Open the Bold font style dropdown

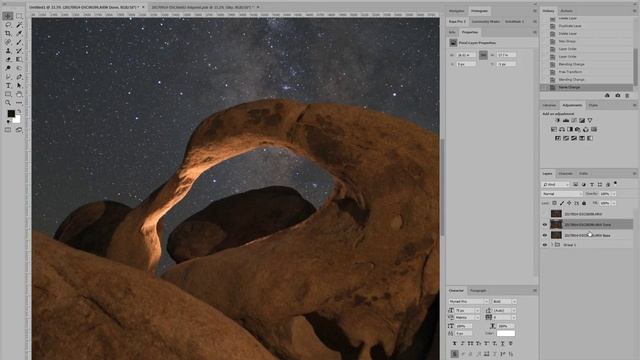point(504,301)
